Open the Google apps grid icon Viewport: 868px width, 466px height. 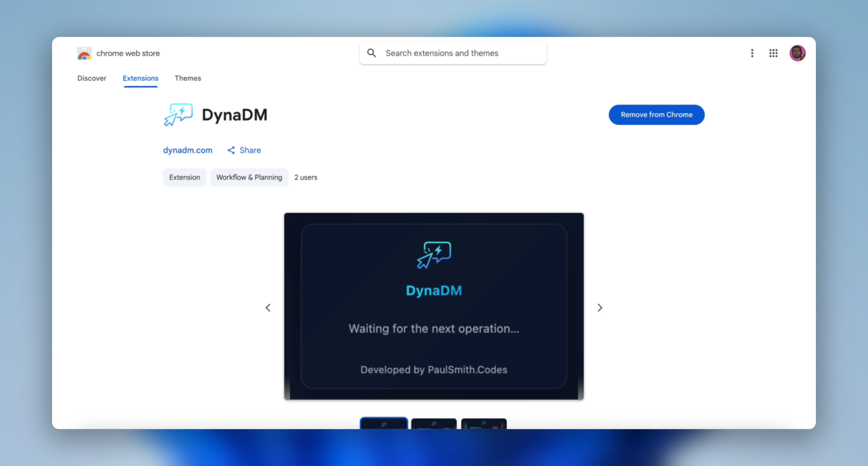click(773, 53)
